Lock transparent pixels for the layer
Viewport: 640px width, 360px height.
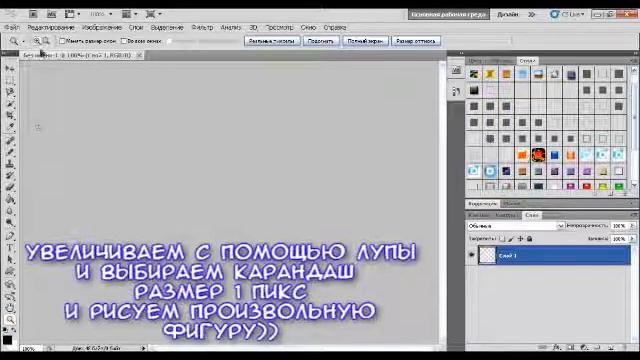click(x=502, y=239)
